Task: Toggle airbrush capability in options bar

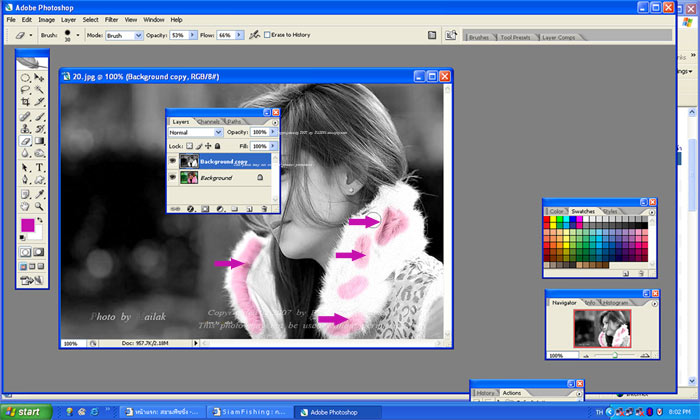Action: click(254, 35)
